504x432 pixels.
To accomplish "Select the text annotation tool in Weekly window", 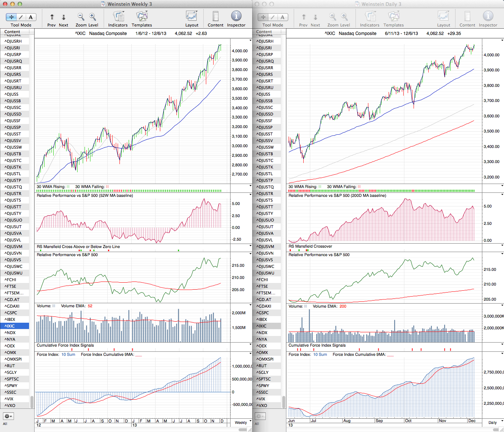I will click(31, 17).
